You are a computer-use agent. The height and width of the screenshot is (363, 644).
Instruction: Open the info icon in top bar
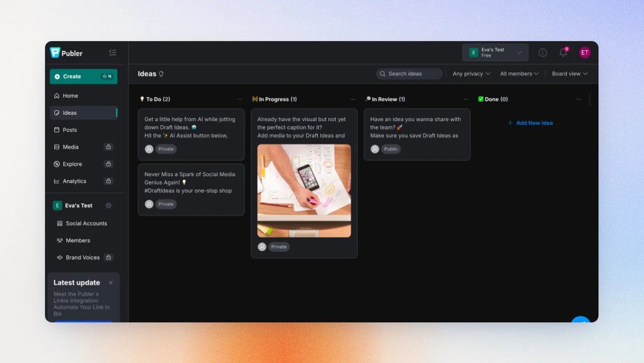pyautogui.click(x=543, y=53)
